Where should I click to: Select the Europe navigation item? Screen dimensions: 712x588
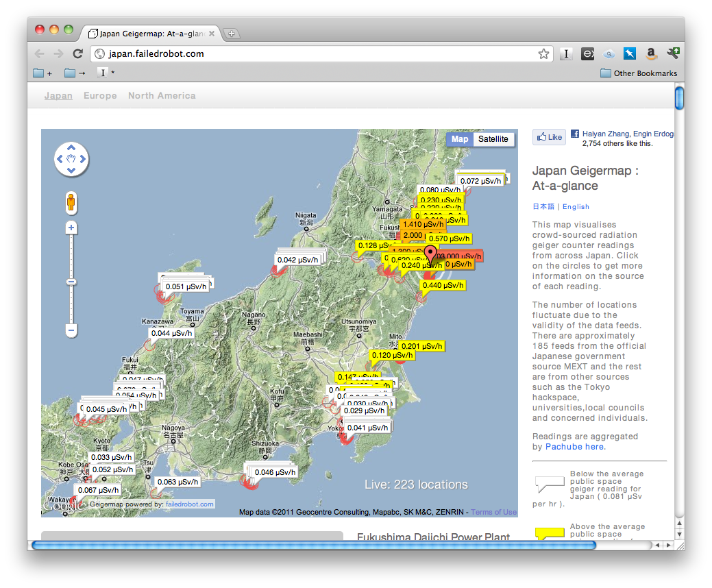click(x=100, y=96)
